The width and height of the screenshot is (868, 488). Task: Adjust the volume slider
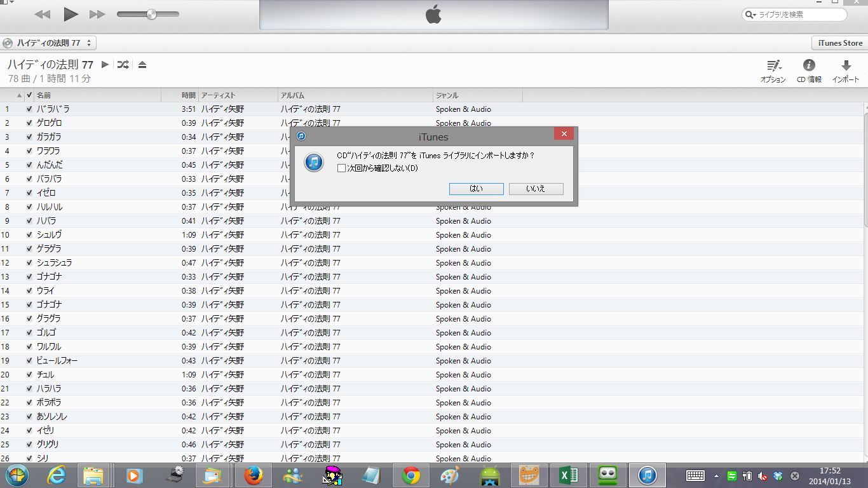click(x=151, y=13)
